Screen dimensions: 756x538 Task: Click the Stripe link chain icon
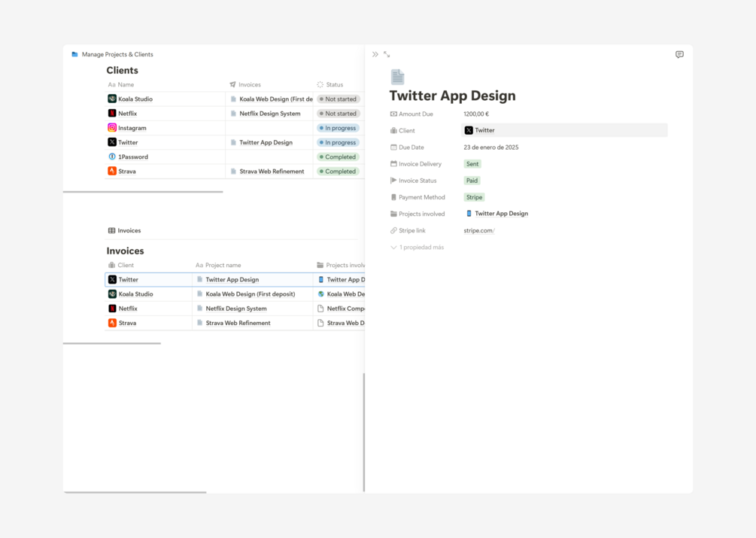pyautogui.click(x=393, y=231)
